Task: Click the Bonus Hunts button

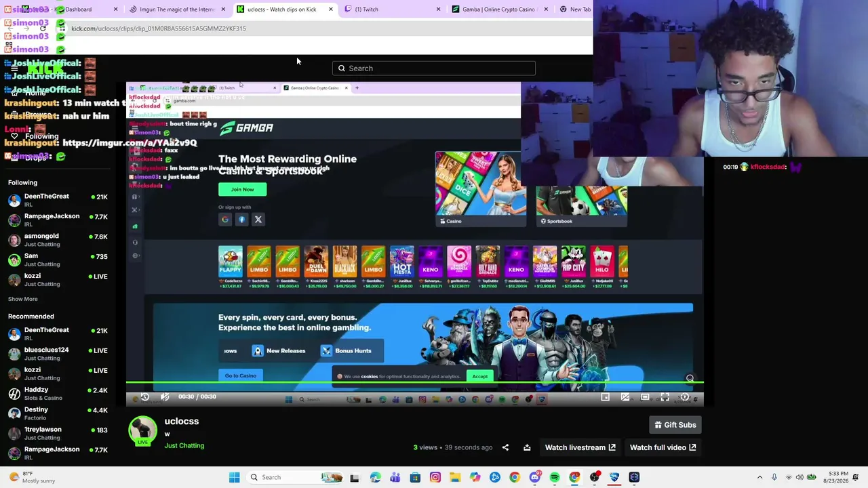Action: click(347, 351)
